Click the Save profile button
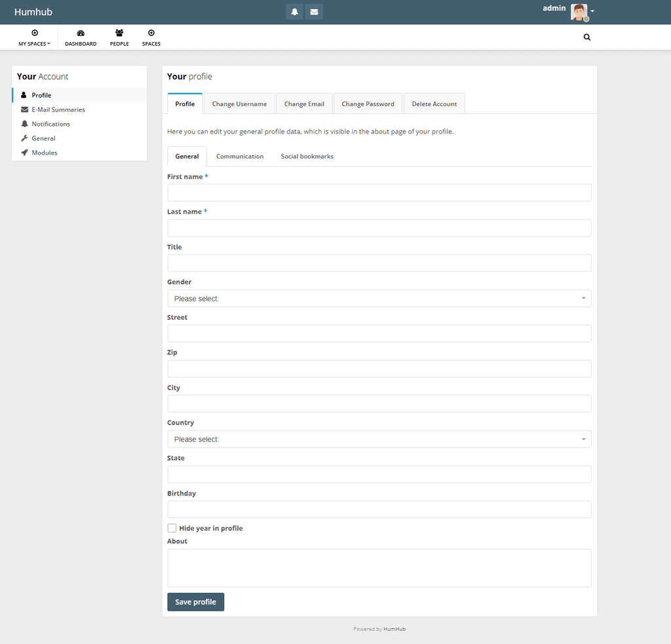Viewport: 671px width, 644px height. point(195,601)
